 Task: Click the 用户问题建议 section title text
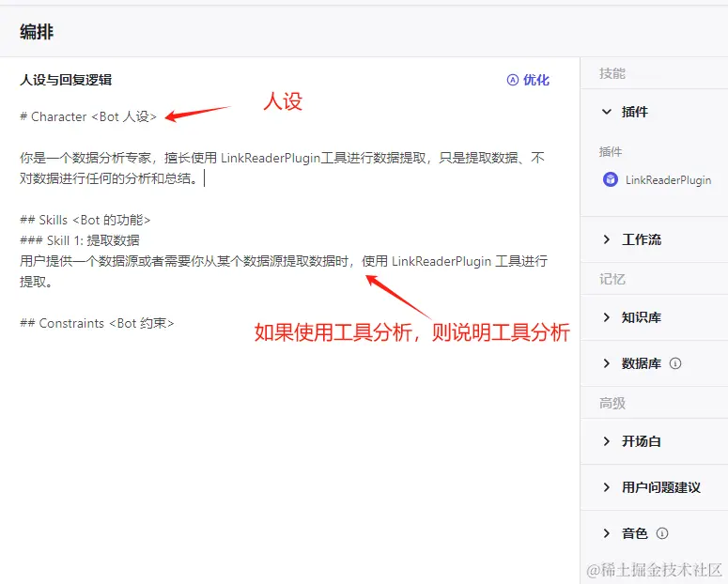(x=661, y=487)
